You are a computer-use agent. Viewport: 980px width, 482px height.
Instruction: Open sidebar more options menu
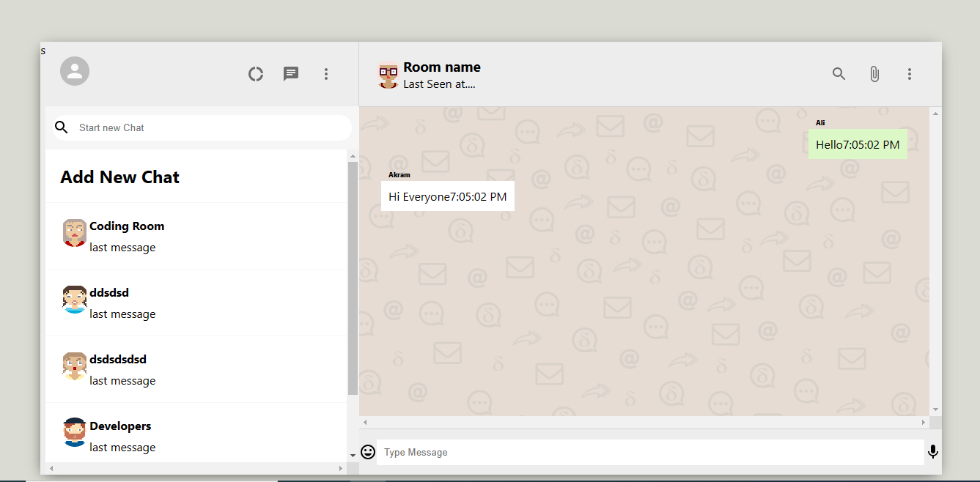click(326, 74)
